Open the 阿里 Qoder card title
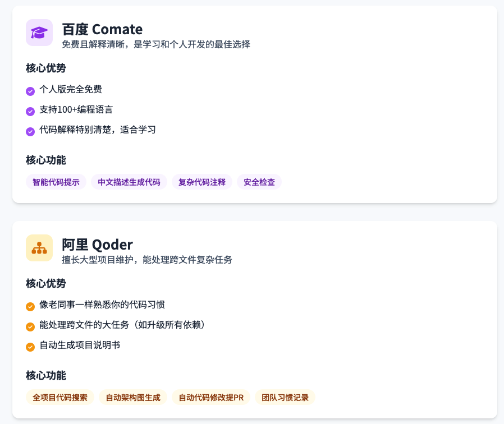 [97, 245]
